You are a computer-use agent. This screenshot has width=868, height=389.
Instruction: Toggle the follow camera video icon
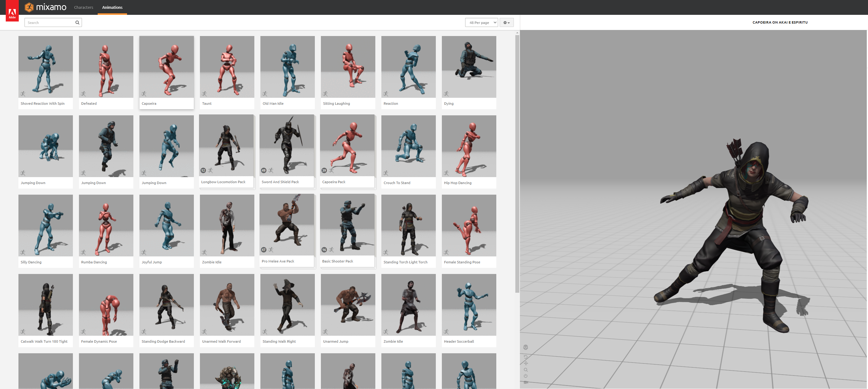[525, 382]
